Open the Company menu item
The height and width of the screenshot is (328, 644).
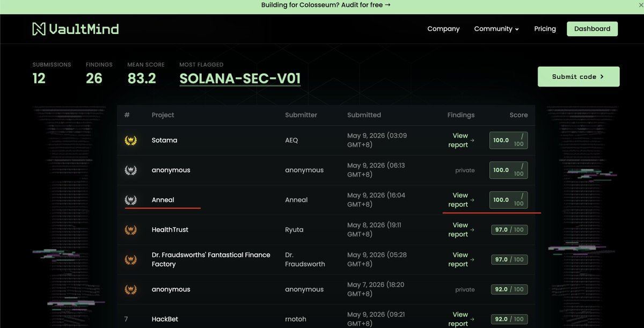(x=443, y=29)
